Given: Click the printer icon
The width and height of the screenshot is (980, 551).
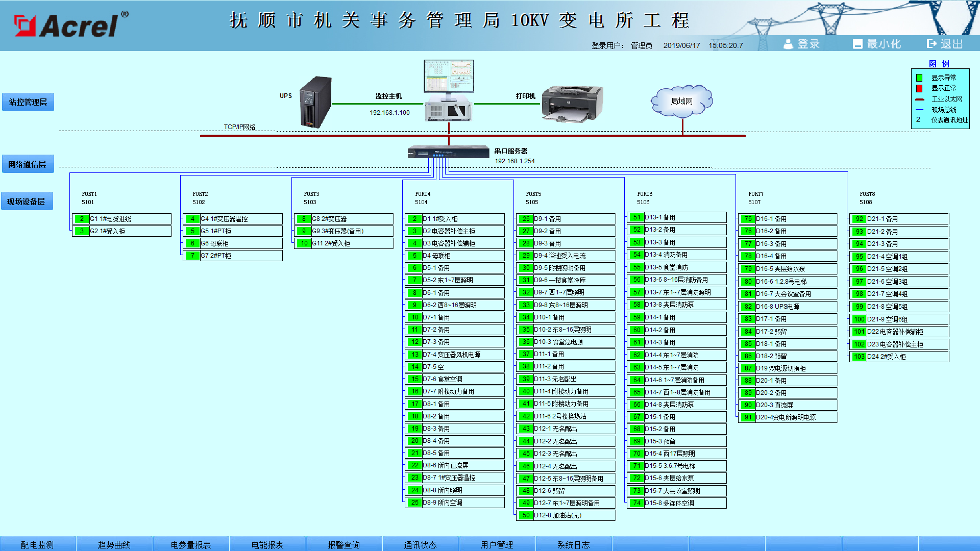Looking at the screenshot, I should [x=572, y=104].
